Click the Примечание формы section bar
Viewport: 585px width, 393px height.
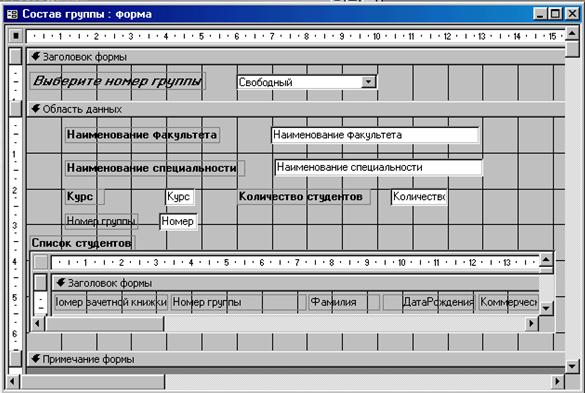click(295, 359)
